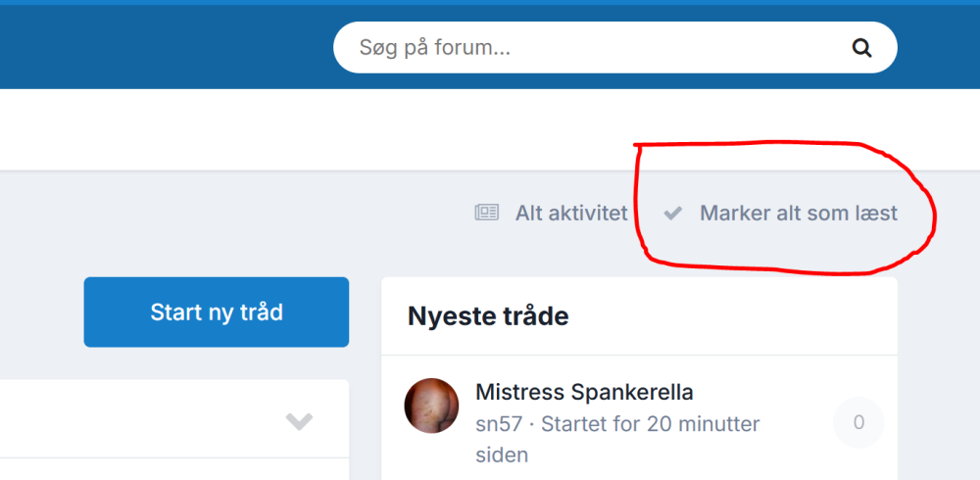Click the Nyeste tråde heading
This screenshot has width=980, height=480.
(x=488, y=316)
